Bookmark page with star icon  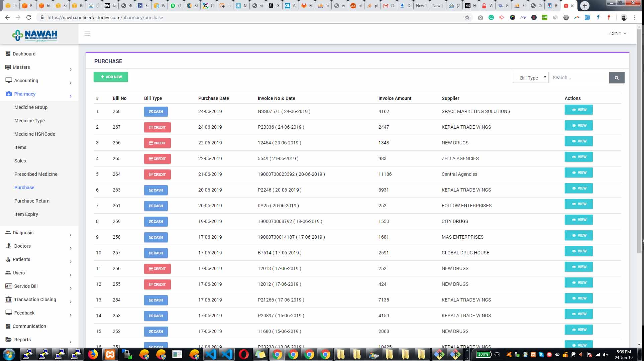pyautogui.click(x=467, y=17)
